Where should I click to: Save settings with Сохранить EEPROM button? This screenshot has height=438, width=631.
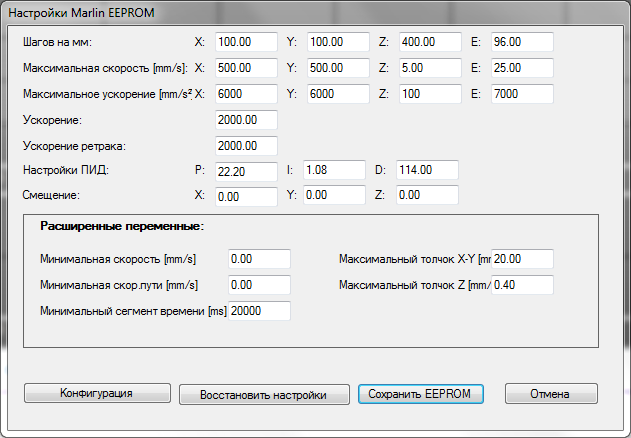[421, 393]
